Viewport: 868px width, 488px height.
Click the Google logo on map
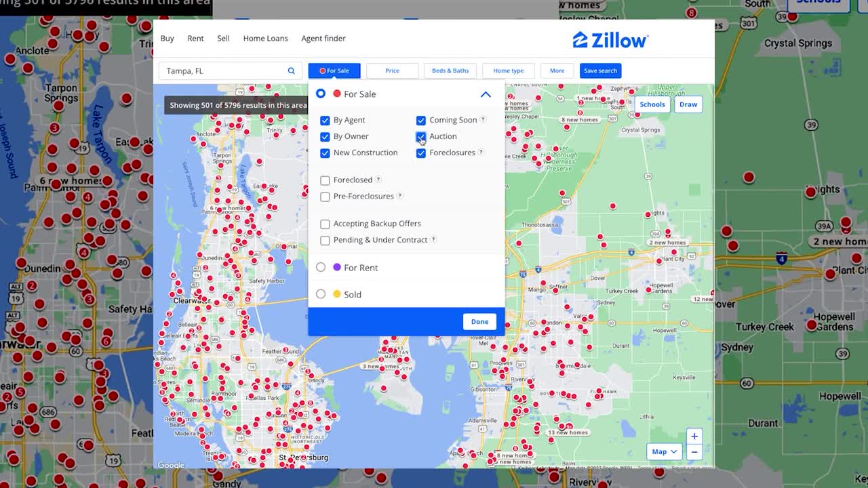[171, 465]
